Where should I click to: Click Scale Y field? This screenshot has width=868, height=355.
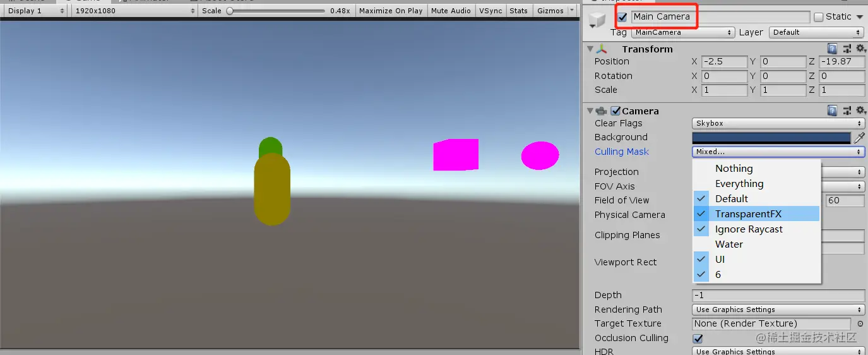click(783, 90)
